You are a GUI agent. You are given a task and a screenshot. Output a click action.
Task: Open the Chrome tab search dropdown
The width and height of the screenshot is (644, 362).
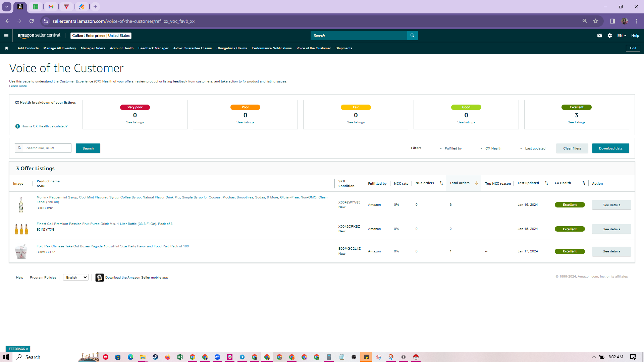pos(6,7)
